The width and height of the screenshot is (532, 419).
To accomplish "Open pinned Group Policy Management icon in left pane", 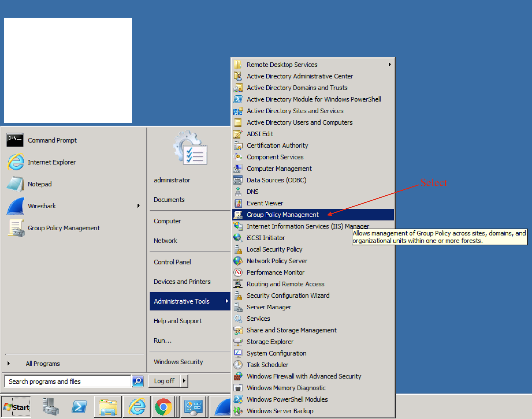I will 16,228.
